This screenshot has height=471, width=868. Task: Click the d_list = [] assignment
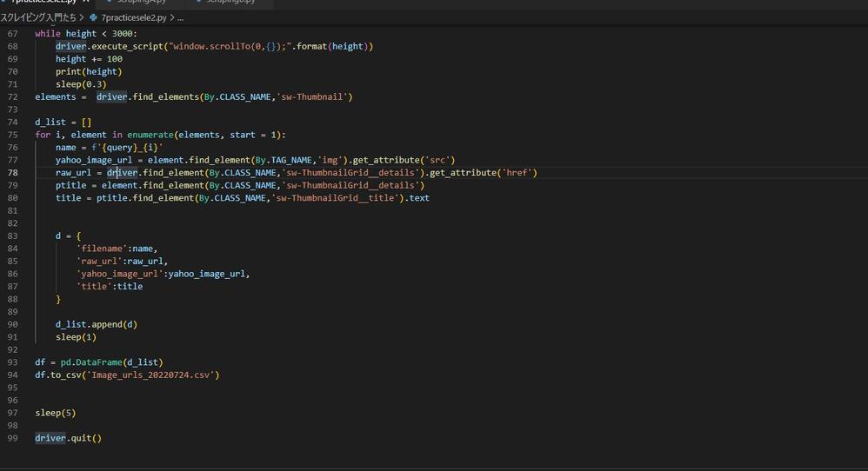pyautogui.click(x=63, y=123)
